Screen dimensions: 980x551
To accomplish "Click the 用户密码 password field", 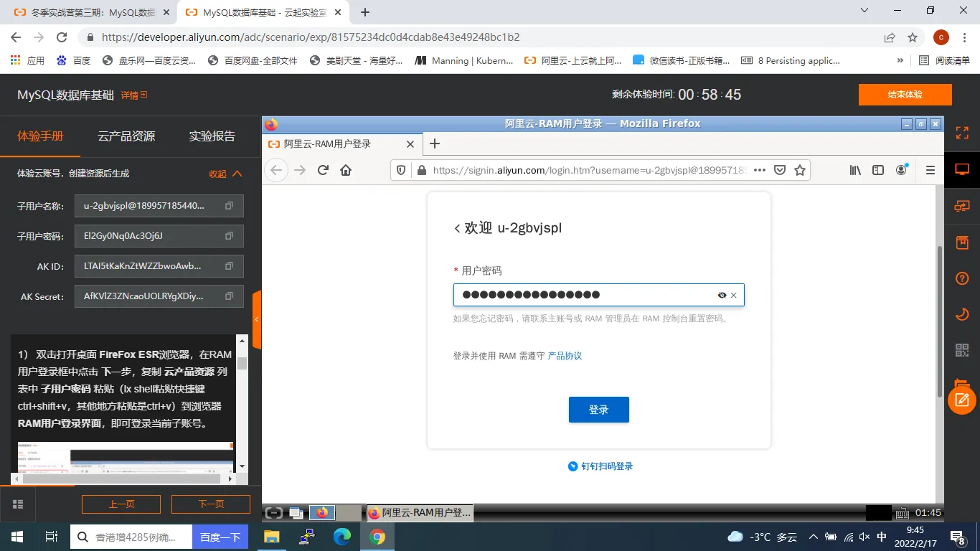I will [x=599, y=295].
